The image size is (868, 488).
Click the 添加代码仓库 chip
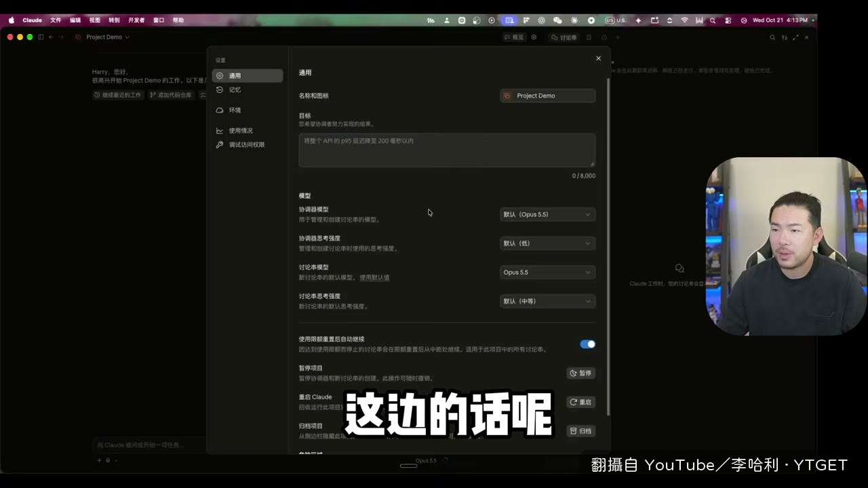click(x=171, y=95)
